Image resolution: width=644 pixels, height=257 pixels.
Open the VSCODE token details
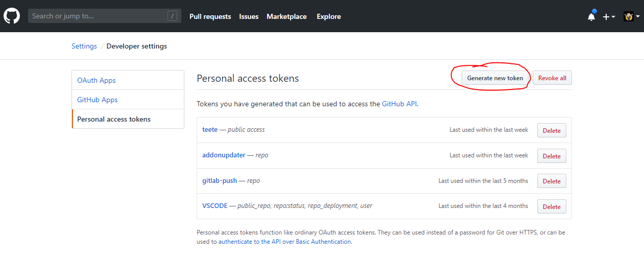click(214, 206)
